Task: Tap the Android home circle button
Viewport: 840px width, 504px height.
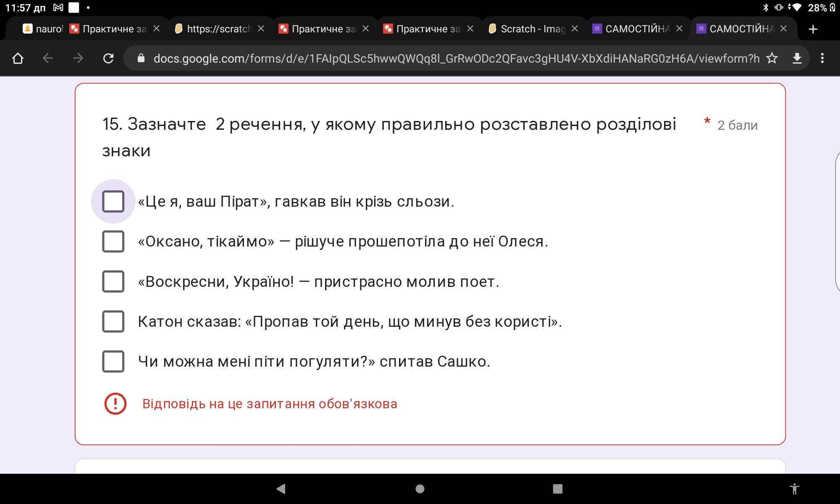Action: coord(420,489)
